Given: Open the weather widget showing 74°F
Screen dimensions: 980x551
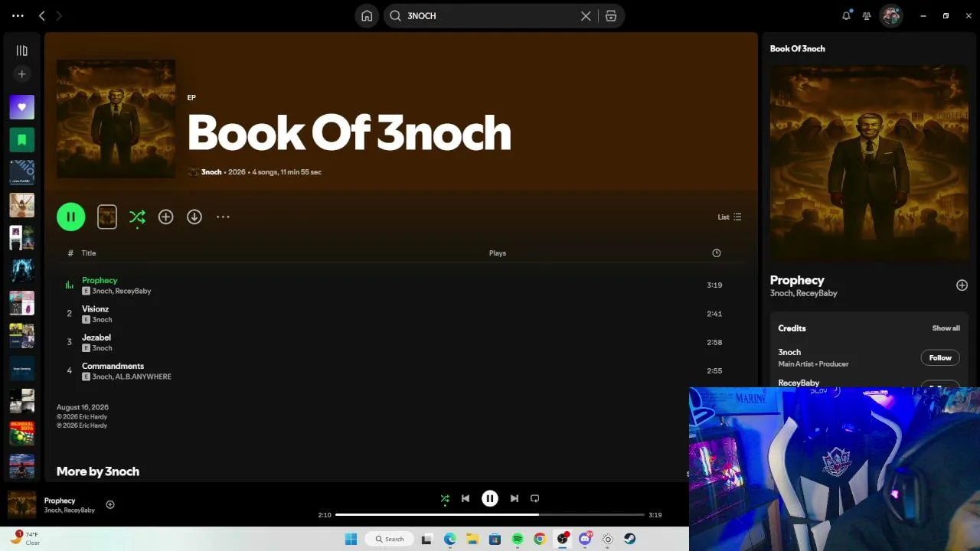Looking at the screenshot, I should [x=24, y=539].
